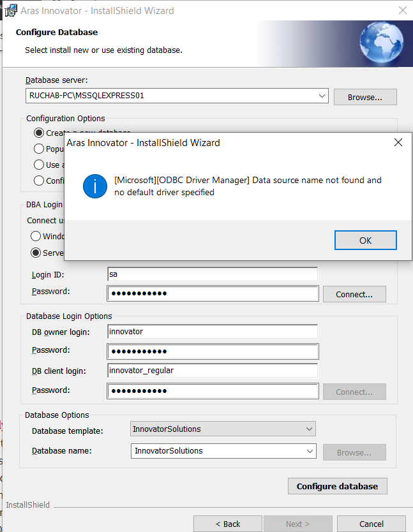The height and width of the screenshot is (532, 413).
Task: Click the InstallShield title bar installer icon
Action: 11,10
